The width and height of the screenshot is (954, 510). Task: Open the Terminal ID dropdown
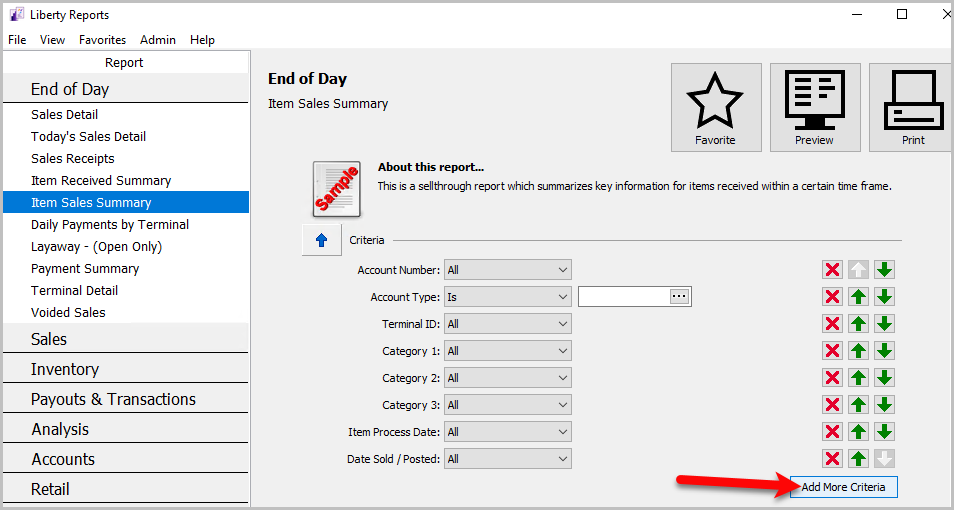tap(508, 324)
